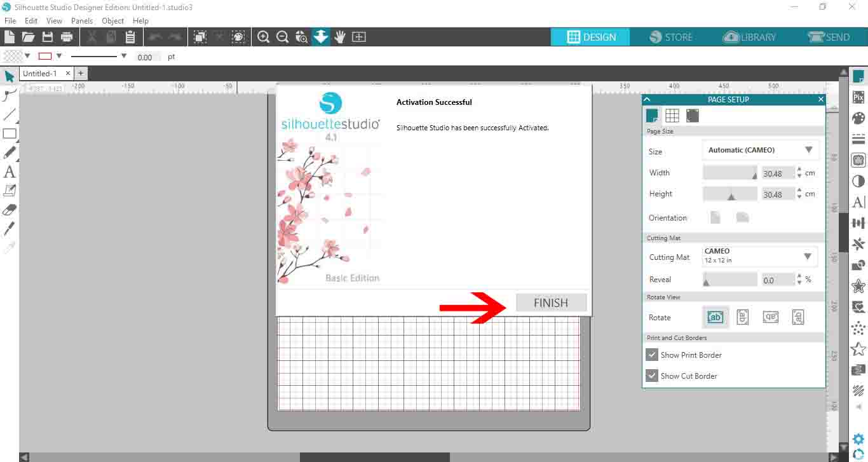Image resolution: width=868 pixels, height=462 pixels.
Task: Expand the fill pattern dropdown arrow
Action: tap(27, 56)
